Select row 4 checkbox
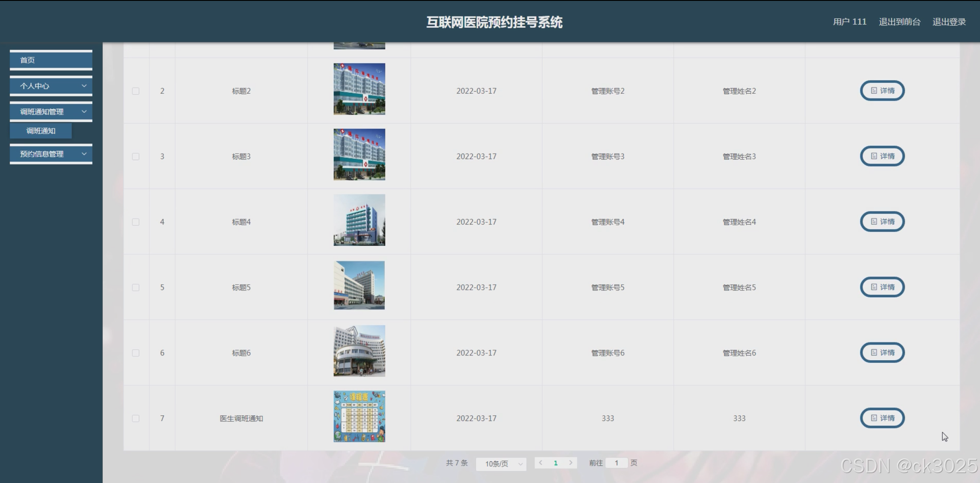This screenshot has height=483, width=980. point(136,222)
